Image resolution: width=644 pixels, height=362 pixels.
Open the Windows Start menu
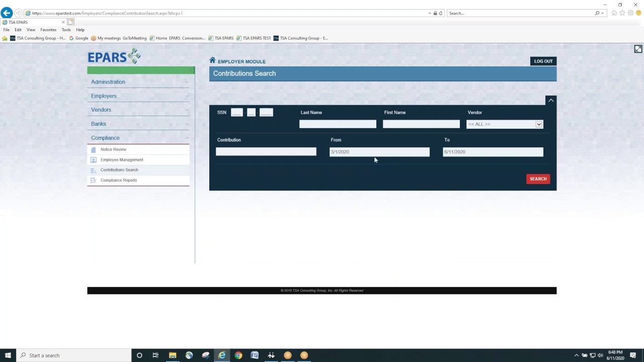pos(8,355)
